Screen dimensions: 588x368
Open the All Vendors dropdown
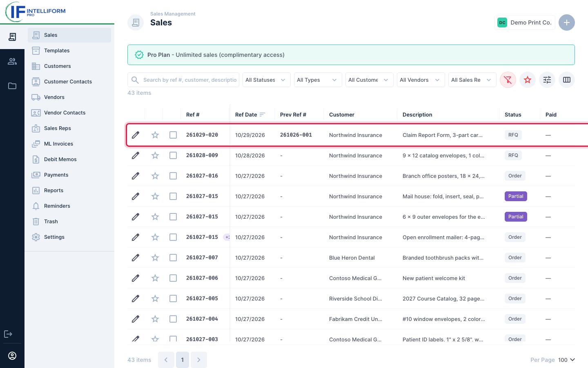tap(421, 80)
